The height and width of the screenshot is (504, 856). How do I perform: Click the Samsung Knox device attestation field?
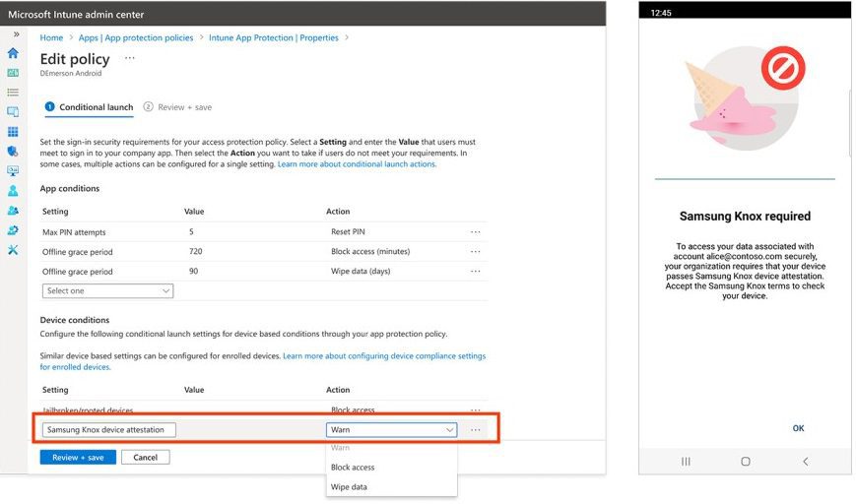(x=109, y=430)
